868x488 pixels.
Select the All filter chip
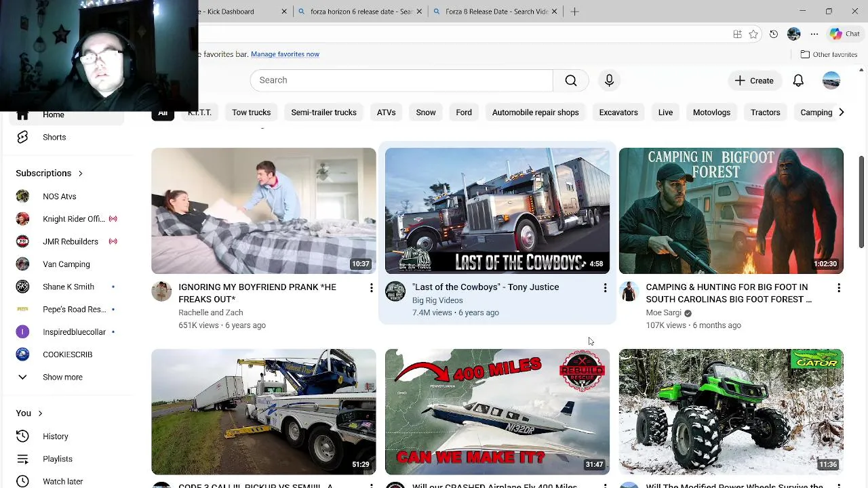point(163,113)
